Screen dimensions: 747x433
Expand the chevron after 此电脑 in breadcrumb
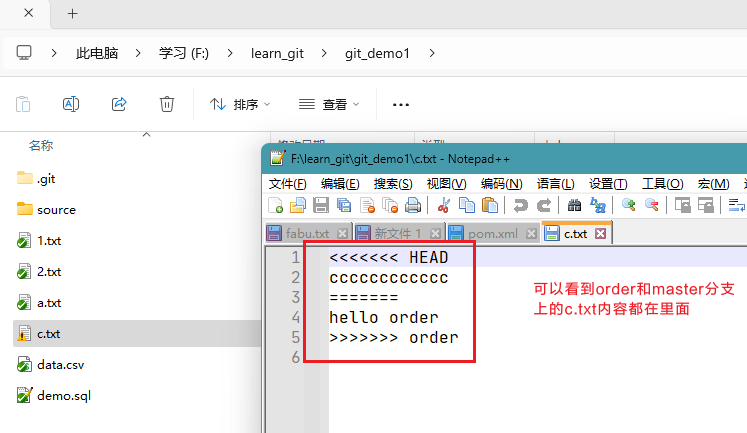click(138, 53)
